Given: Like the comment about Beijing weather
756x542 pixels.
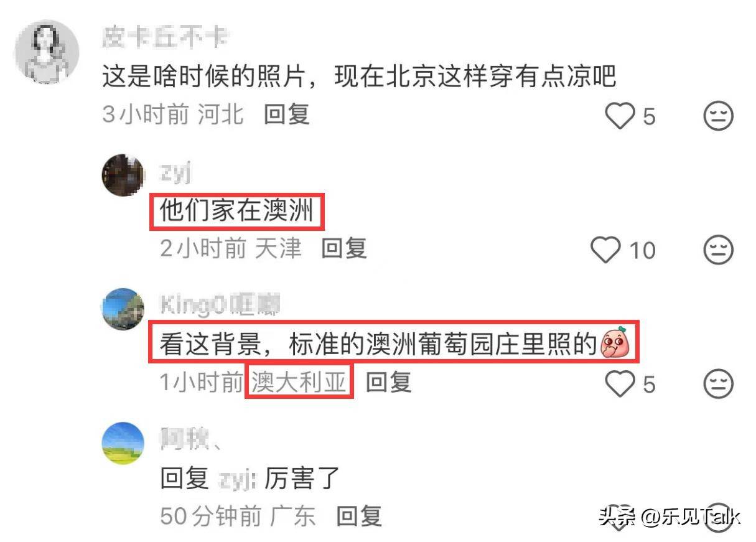Looking at the screenshot, I should pyautogui.click(x=619, y=116).
